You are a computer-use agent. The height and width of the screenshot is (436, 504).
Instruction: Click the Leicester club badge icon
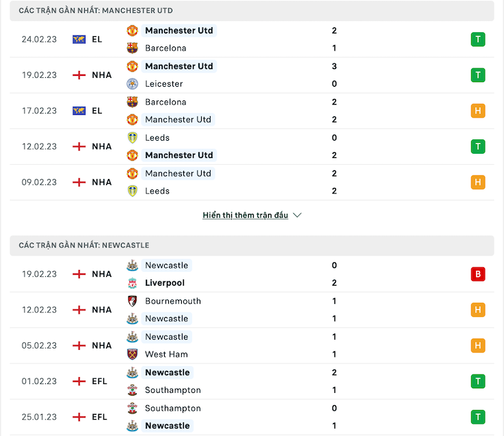coord(132,84)
